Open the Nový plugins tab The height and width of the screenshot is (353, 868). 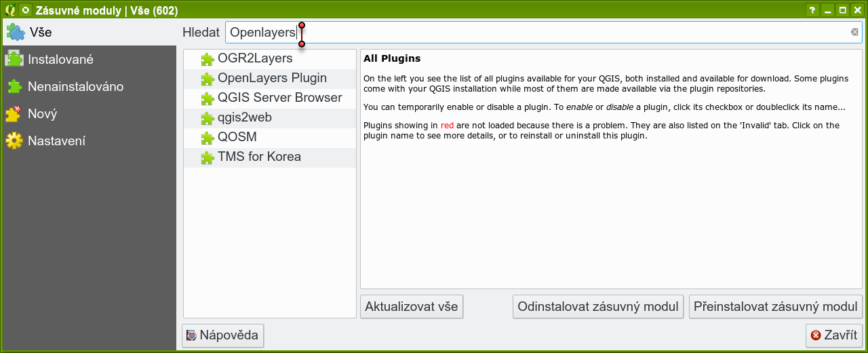click(88, 113)
